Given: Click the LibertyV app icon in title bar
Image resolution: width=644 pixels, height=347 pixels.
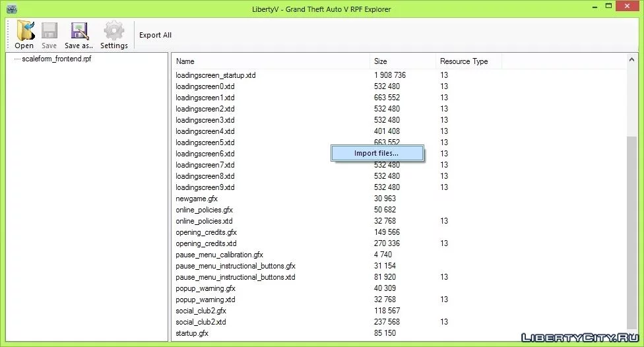Looking at the screenshot, I should click(x=12, y=9).
